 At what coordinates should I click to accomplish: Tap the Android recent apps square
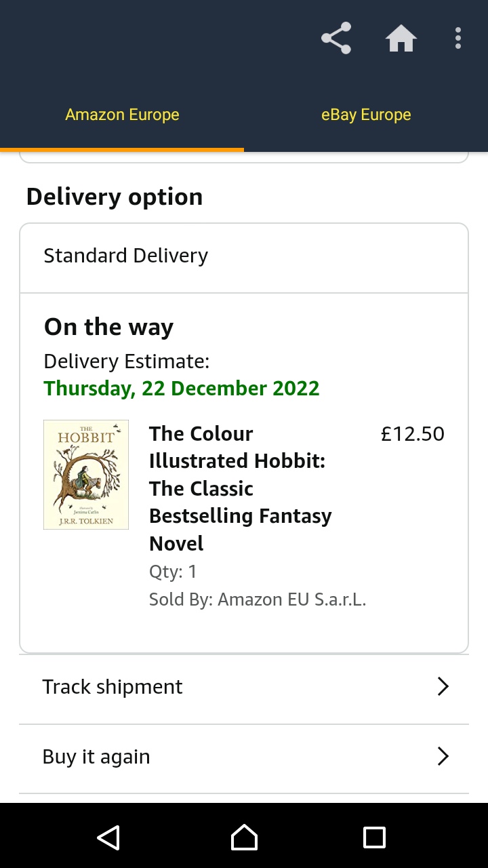click(x=374, y=837)
